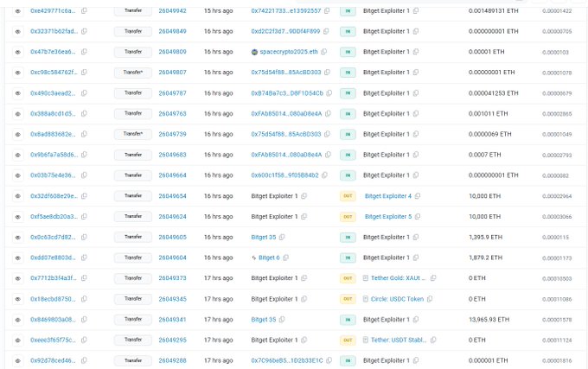Open the spacecrypto2025.eth avatar icon

[x=254, y=52]
